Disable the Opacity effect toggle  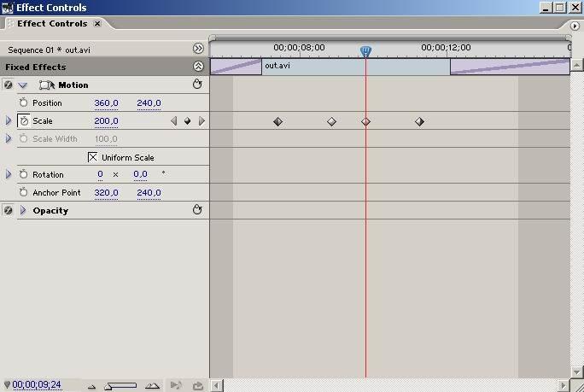coord(8,210)
